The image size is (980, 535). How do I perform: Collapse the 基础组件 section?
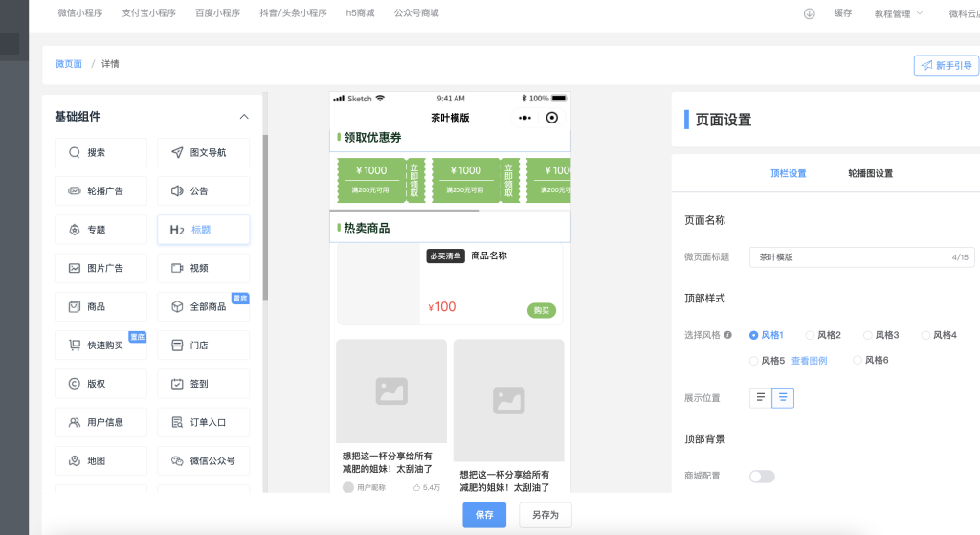coord(244,117)
